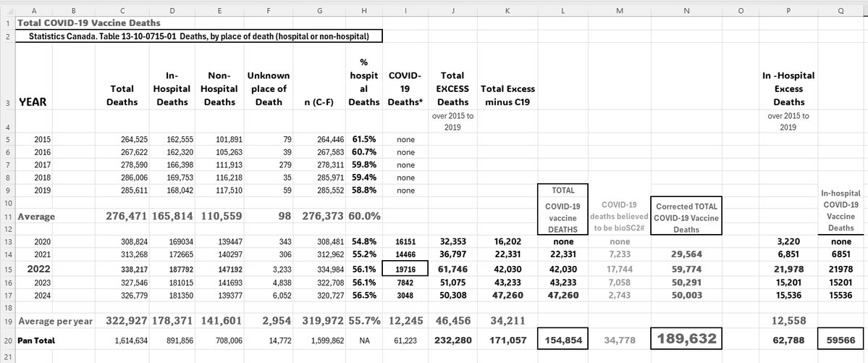Click the 'TOTAL COVID-19 vaccine DEATHS' boxed header
Screen dimensions: 868x363
coord(563,209)
